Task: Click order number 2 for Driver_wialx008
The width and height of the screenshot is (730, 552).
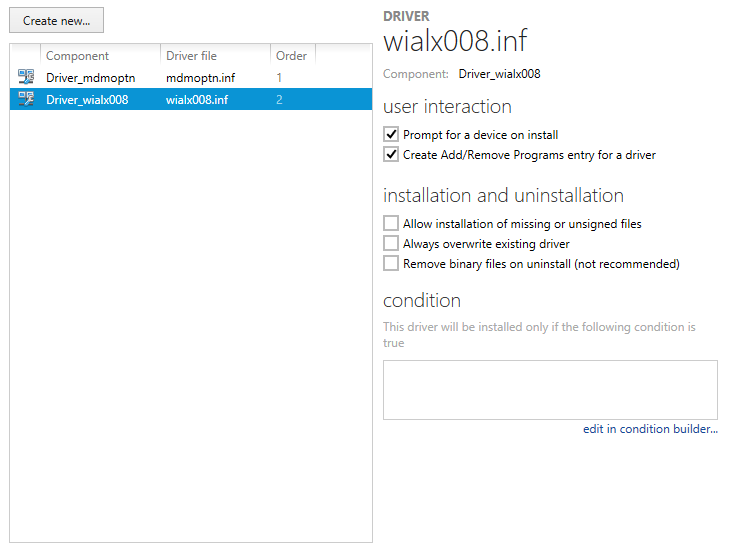Action: (x=279, y=99)
